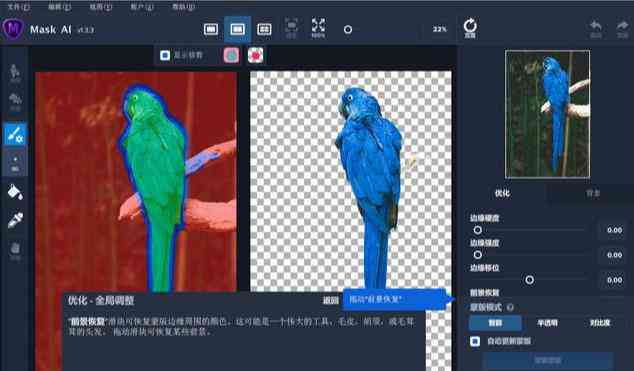Click the parrot preview thumbnail
The image size is (634, 371).
pos(547,114)
